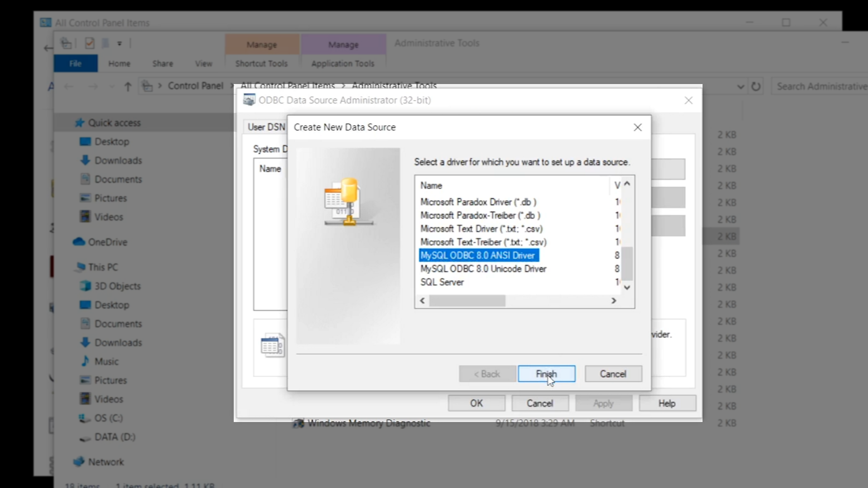The image size is (868, 488).
Task: Click the up-arrow navigation icon
Action: 128,86
